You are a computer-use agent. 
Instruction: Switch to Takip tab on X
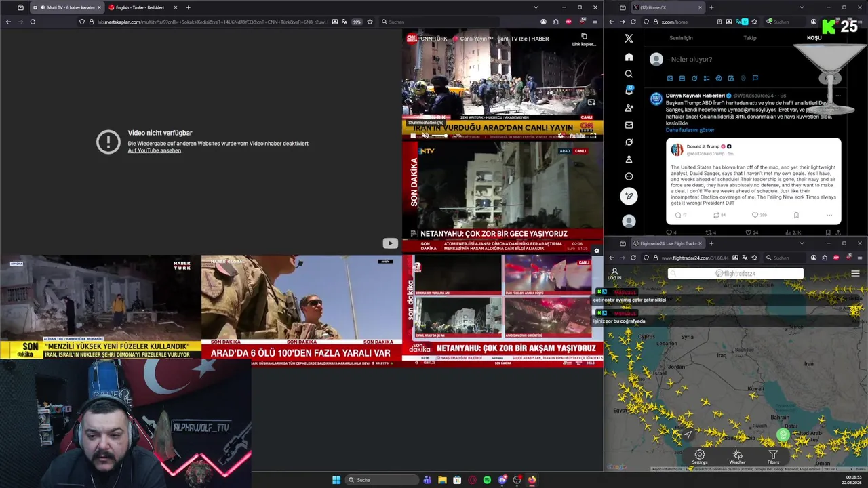[749, 38]
